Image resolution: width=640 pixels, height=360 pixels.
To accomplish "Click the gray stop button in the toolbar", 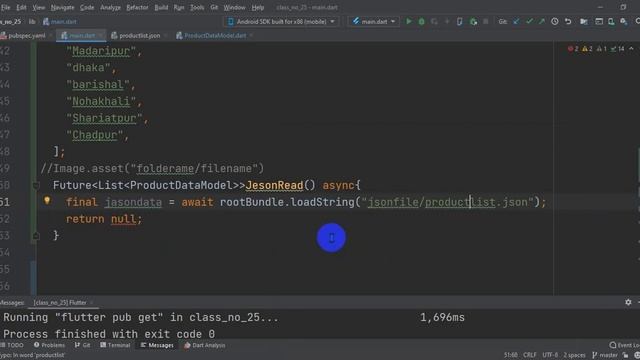I will click(x=486, y=21).
